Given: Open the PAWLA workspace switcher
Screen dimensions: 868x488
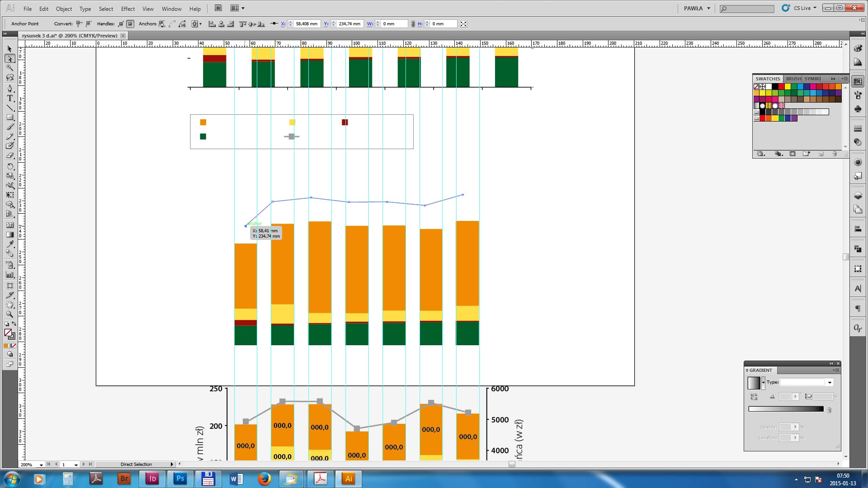Looking at the screenshot, I should tap(697, 8).
